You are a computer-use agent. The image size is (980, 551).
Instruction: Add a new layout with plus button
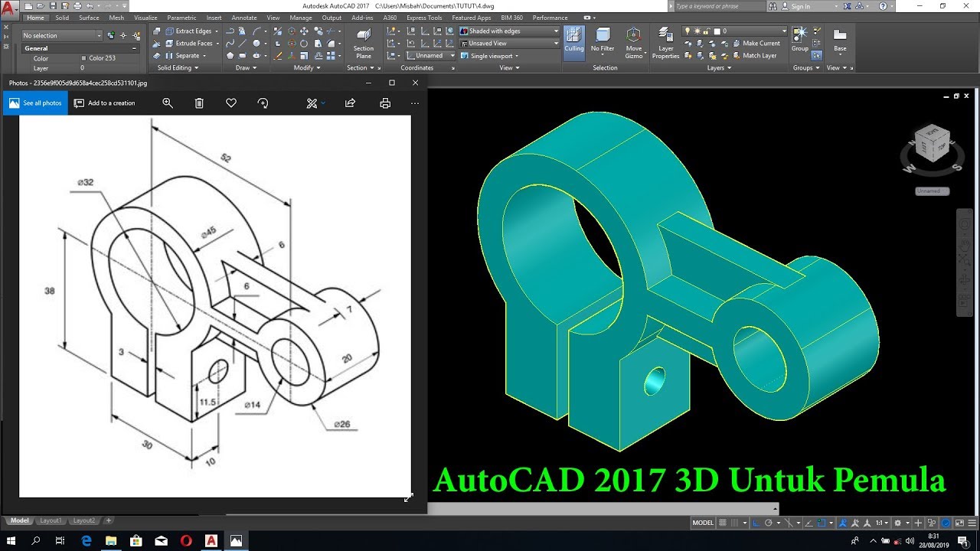pos(108,520)
